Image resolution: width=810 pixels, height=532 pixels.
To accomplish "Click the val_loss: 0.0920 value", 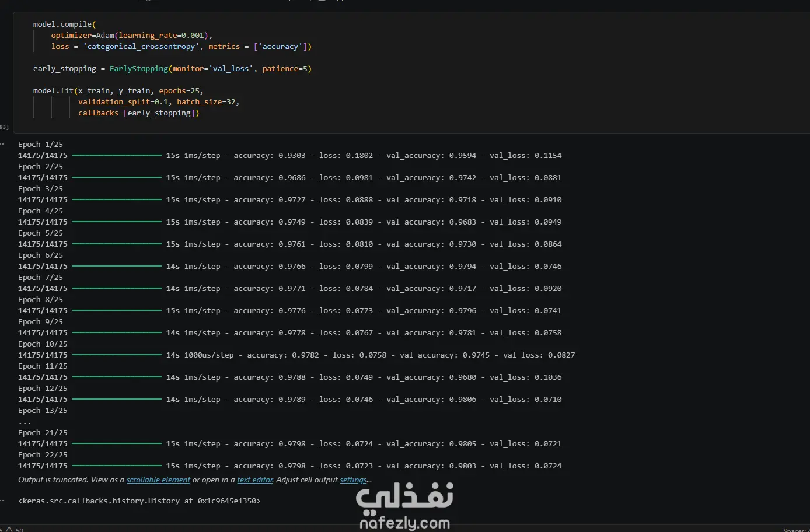I will (x=526, y=288).
